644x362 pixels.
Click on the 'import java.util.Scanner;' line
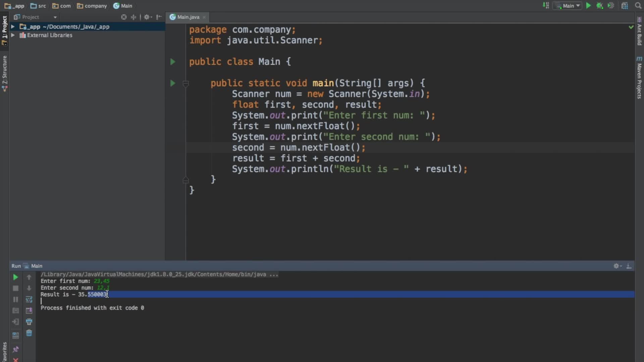256,40
